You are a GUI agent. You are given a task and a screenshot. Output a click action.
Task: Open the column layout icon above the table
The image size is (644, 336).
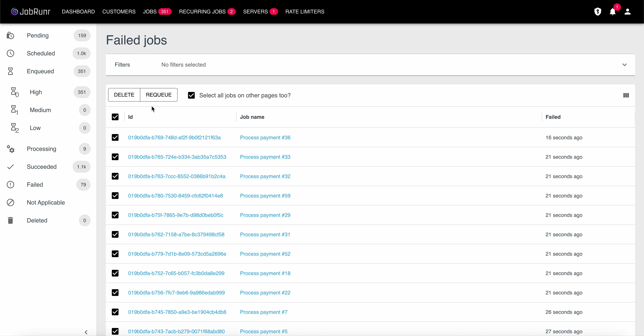coord(626,95)
